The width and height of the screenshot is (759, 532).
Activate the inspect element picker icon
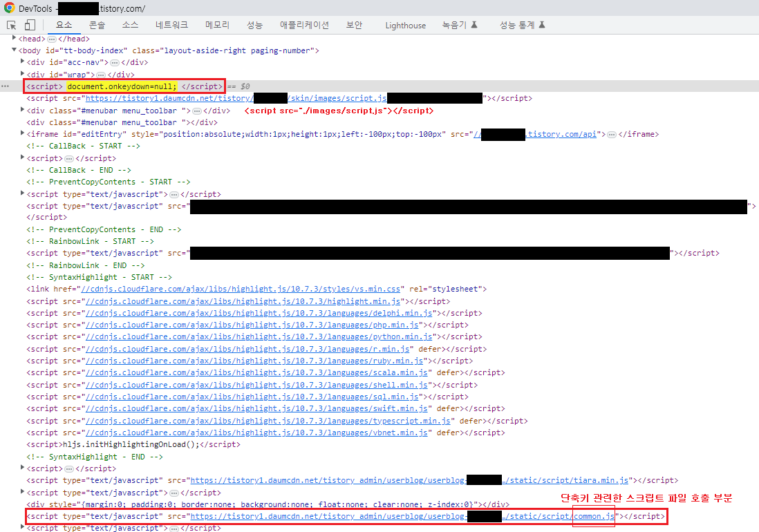point(12,25)
